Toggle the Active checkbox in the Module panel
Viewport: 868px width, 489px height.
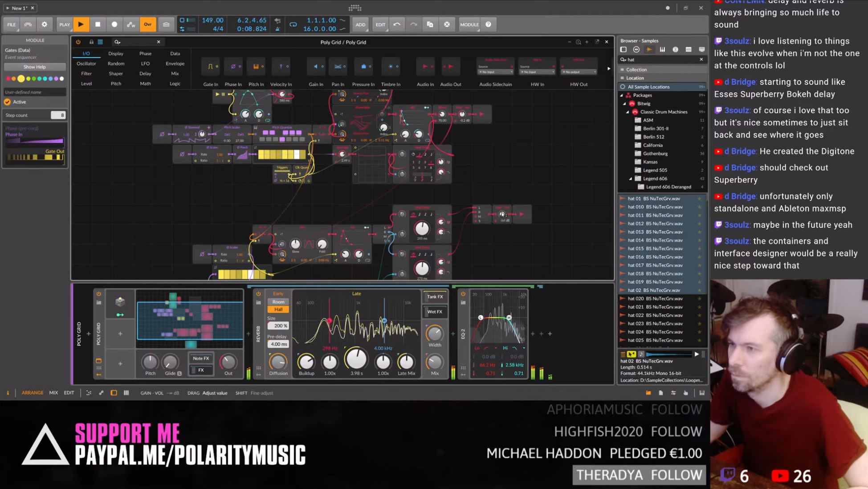click(x=8, y=102)
